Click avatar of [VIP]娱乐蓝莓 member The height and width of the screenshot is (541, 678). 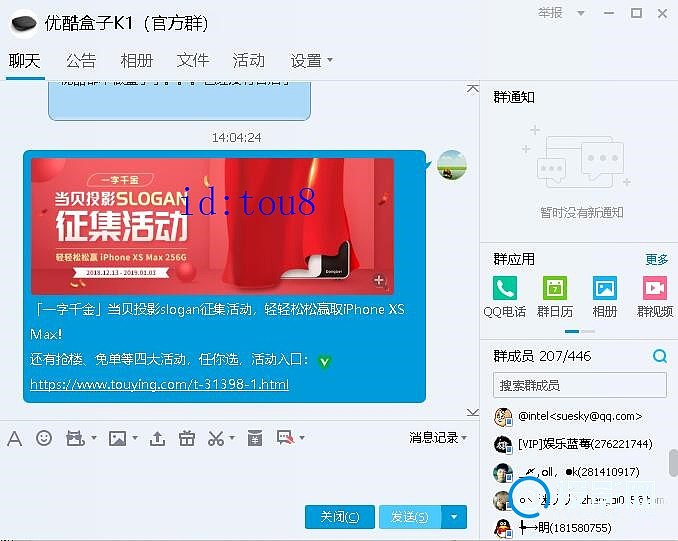click(x=503, y=444)
